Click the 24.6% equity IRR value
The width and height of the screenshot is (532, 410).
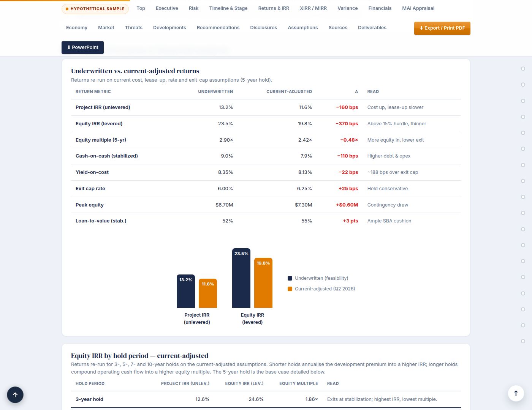pyautogui.click(x=256, y=399)
